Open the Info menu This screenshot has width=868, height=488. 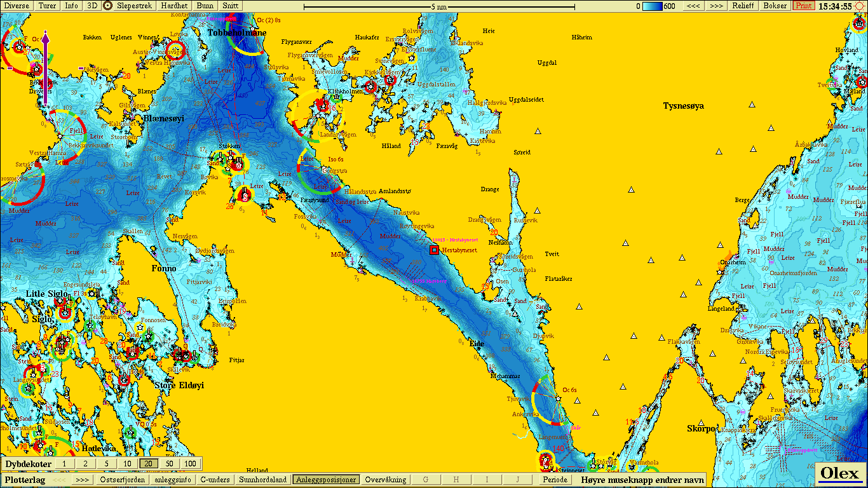72,6
